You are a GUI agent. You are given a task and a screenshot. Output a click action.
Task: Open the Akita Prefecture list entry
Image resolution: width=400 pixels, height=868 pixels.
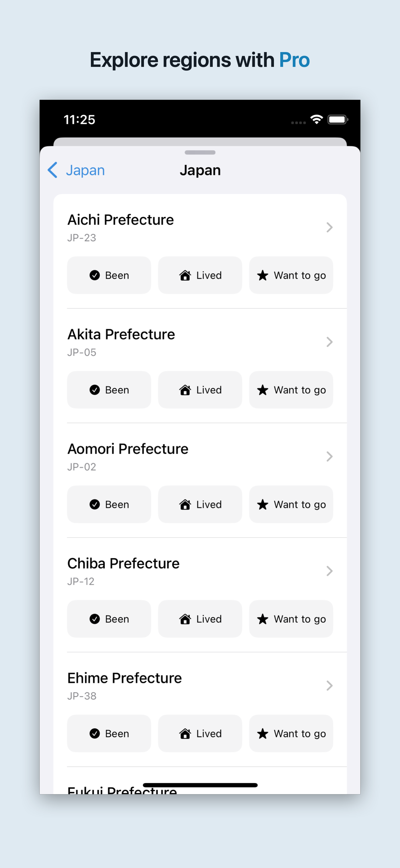200,342
